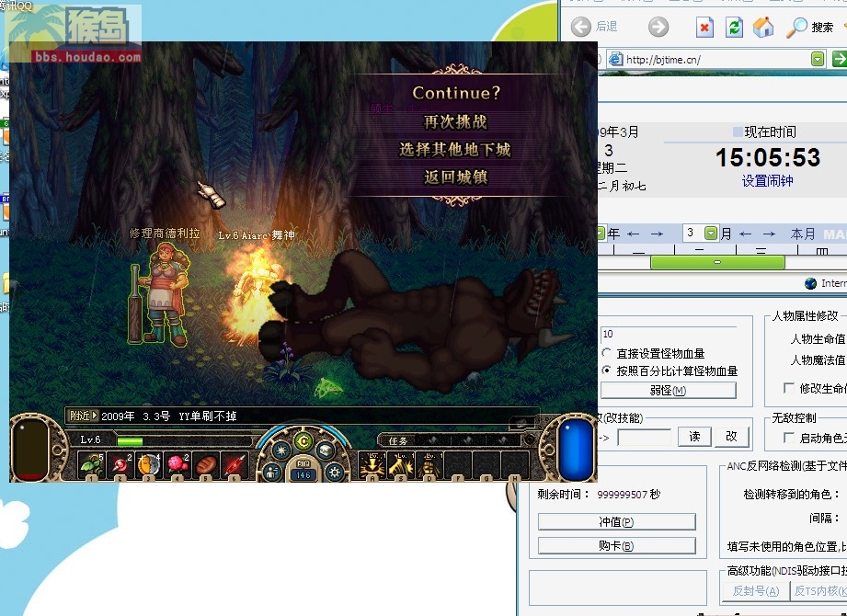
Task: Enable the 启动角色 invincibility checkbox
Action: click(789, 438)
